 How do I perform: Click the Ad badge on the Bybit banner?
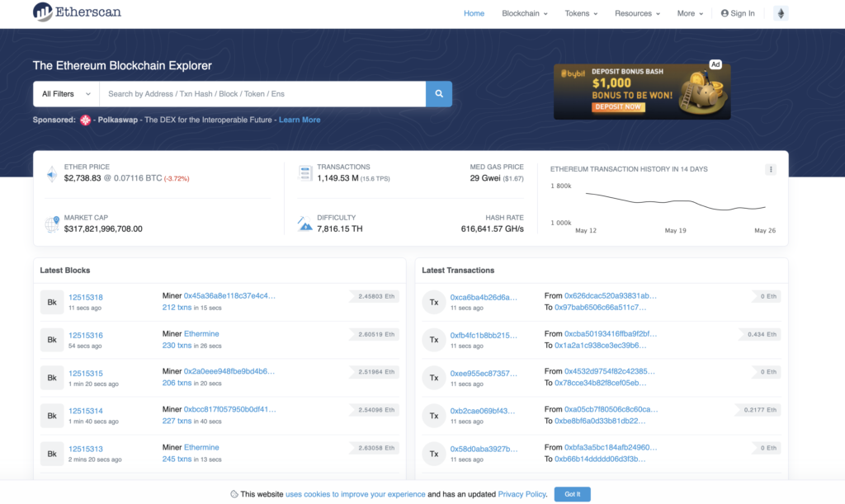(x=715, y=64)
